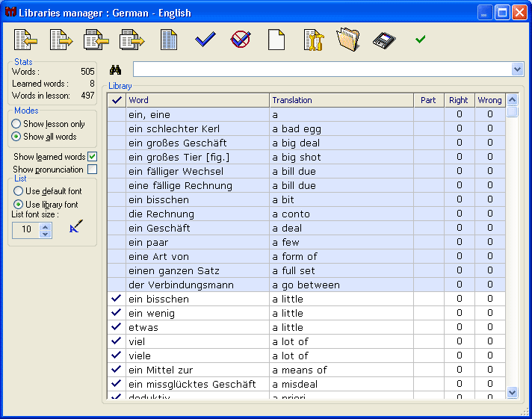Image resolution: width=532 pixels, height=419 pixels.
Task: Click the blue checkmark toolbar icon
Action: (205, 40)
